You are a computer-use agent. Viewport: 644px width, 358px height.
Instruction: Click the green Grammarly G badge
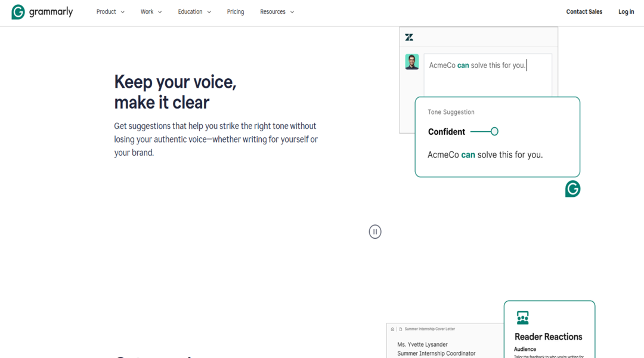coord(572,189)
